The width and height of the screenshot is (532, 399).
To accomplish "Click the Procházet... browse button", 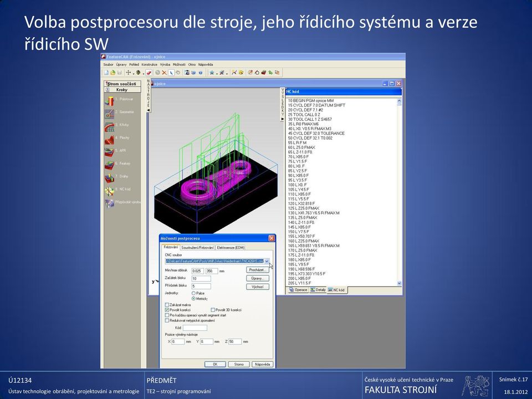I will [258, 270].
